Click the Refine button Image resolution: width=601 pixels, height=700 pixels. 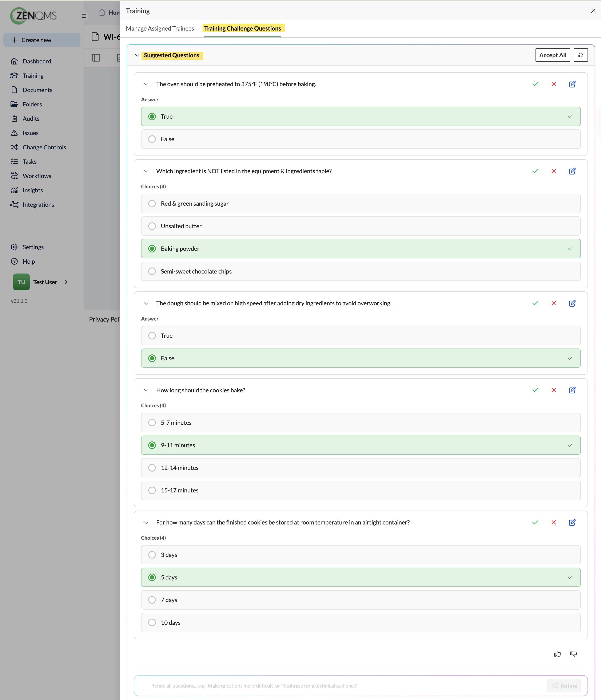564,686
